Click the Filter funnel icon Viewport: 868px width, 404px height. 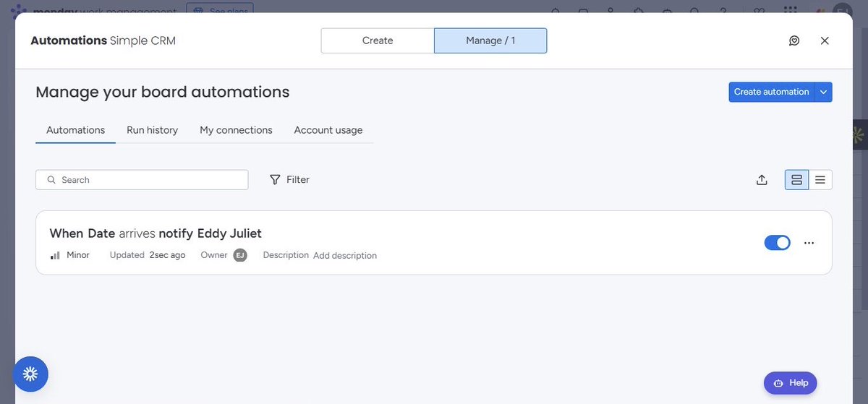coord(275,180)
